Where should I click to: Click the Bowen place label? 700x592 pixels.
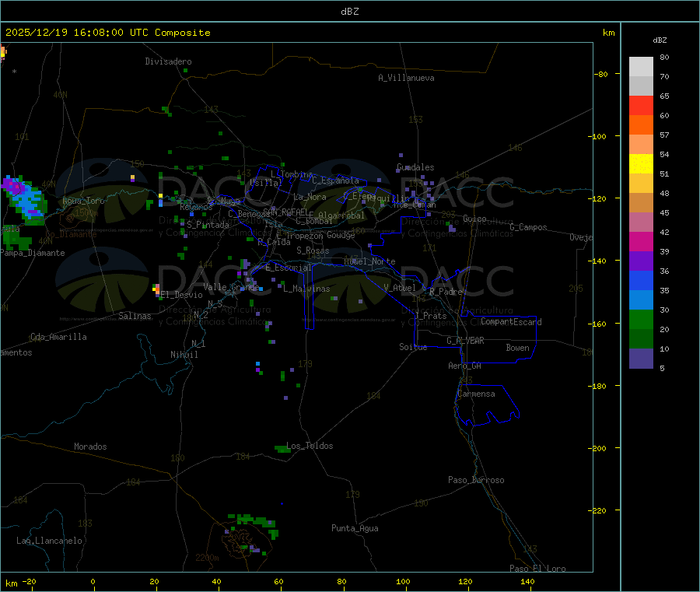click(518, 348)
